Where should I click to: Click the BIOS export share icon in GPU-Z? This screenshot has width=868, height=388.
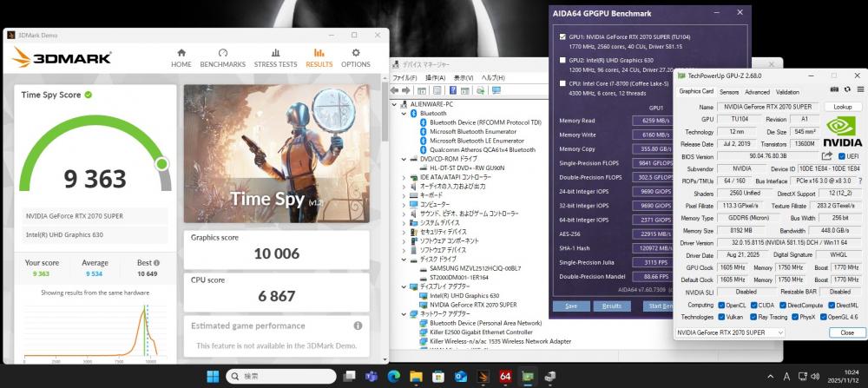tap(827, 156)
